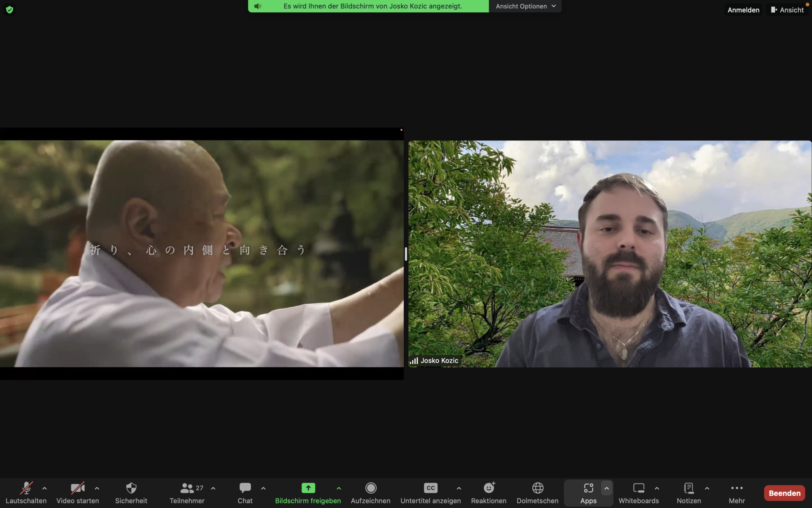This screenshot has width=812, height=508.
Task: Click the divider handle between shared screen and video
Action: [x=406, y=254]
